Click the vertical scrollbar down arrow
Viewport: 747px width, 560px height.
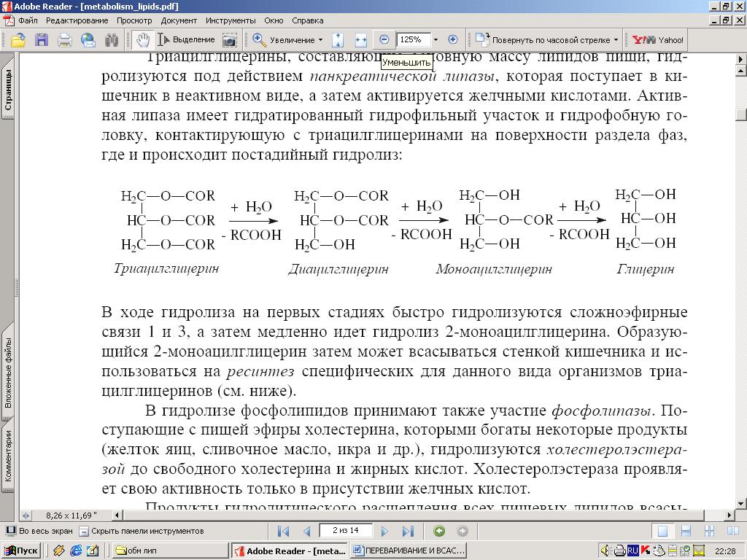pos(740,503)
